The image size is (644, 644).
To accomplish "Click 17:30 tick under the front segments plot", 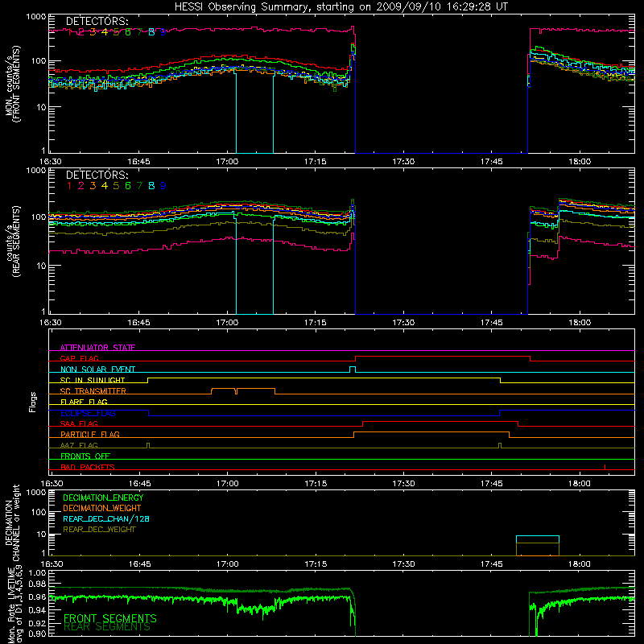I will [403, 162].
